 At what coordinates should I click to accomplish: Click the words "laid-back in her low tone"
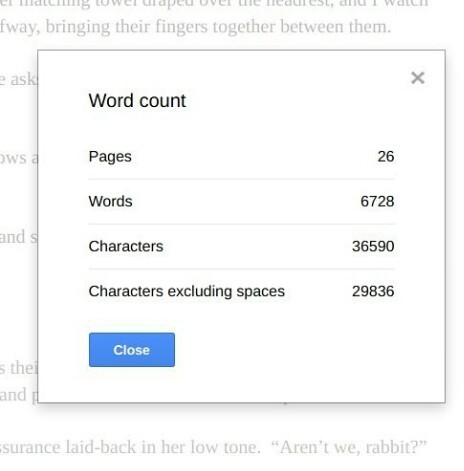pos(163,447)
